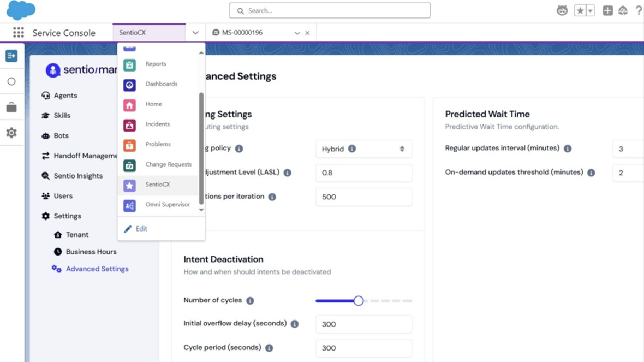Screen dimensions: 644x362
Task: Open the Hybrid routing policy dropdown
Action: tap(363, 149)
